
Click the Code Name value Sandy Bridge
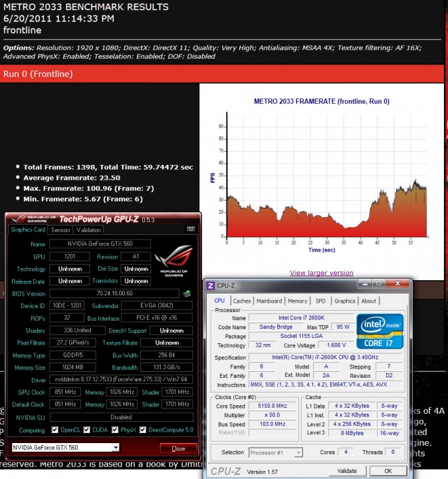coord(276,327)
